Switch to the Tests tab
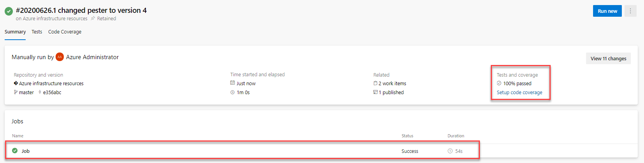644x163 pixels. pos(37,32)
